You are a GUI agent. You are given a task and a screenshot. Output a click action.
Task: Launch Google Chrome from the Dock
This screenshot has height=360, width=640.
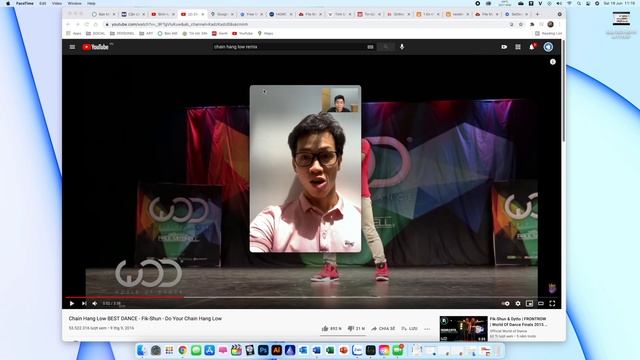[x=182, y=350]
